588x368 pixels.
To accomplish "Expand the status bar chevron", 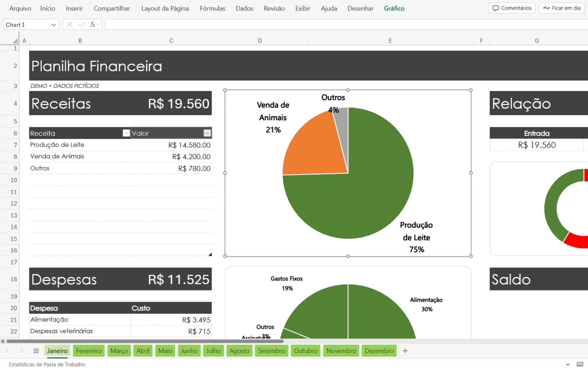I will pos(568,364).
